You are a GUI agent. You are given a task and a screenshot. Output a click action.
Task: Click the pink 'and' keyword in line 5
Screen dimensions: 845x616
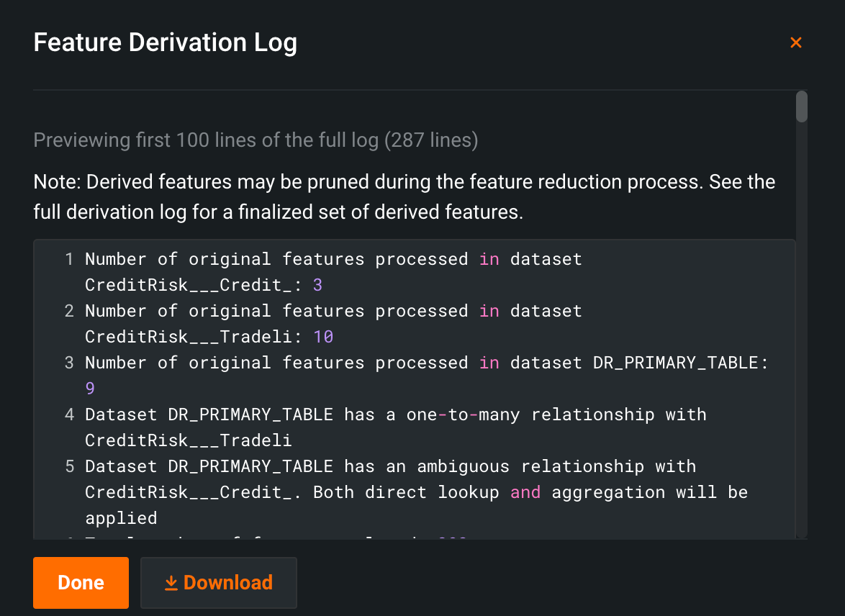tap(525, 492)
